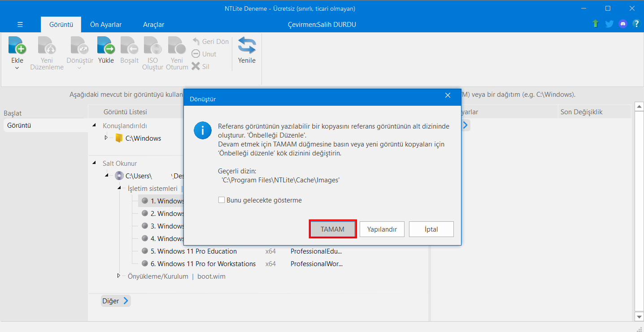Open the help question mark icon
644x332 pixels.
[636, 24]
